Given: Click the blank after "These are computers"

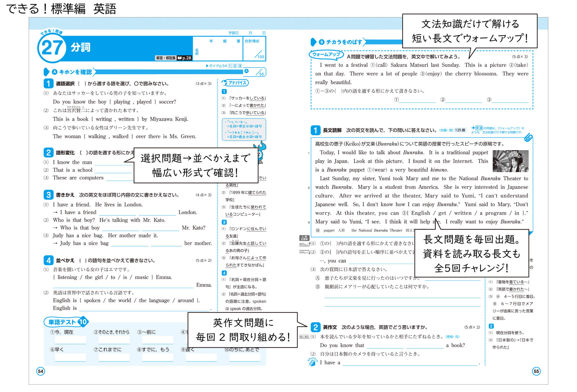Looking at the screenshot, I should point(119,179).
